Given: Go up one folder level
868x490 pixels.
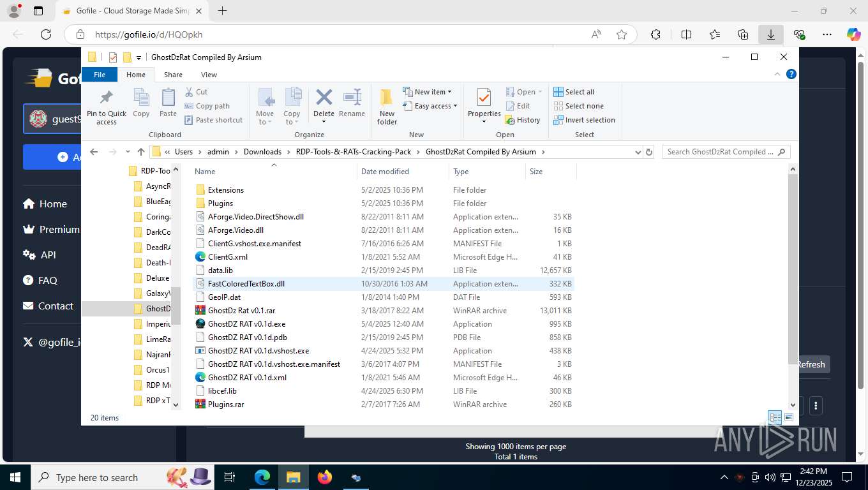Looking at the screenshot, I should pos(141,152).
